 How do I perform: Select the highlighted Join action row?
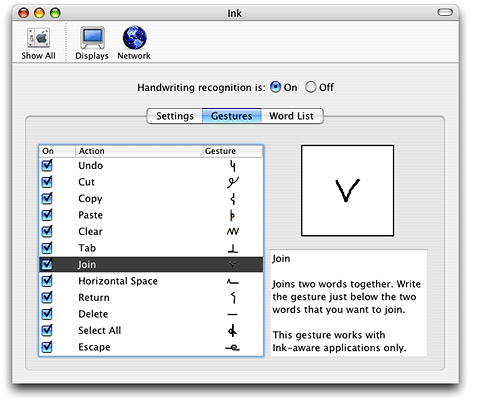[x=151, y=264]
